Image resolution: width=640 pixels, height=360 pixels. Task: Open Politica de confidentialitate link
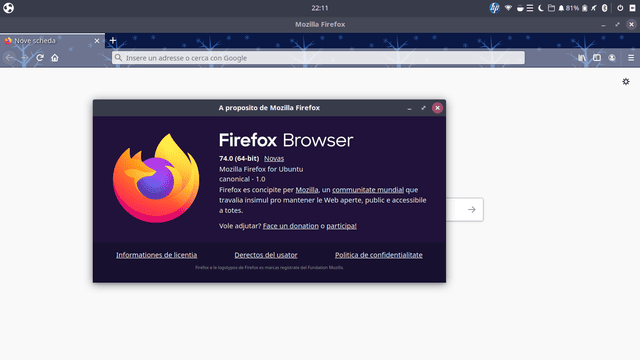[x=379, y=255]
